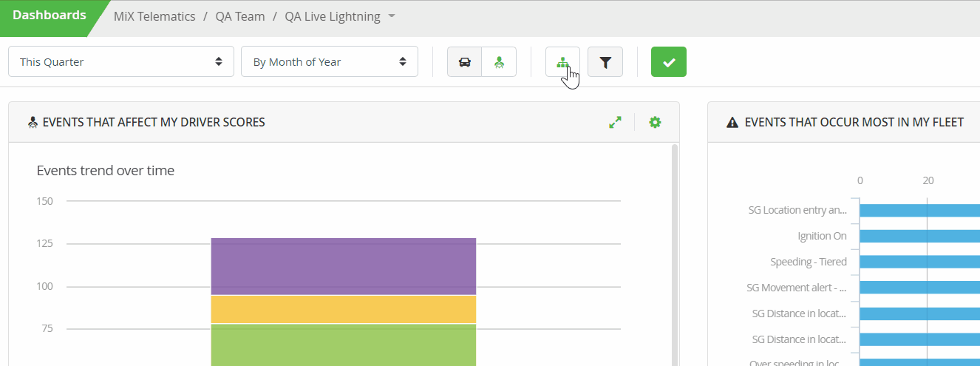Expand the driver scores widget fullscreen
The image size is (980, 366).
(615, 123)
